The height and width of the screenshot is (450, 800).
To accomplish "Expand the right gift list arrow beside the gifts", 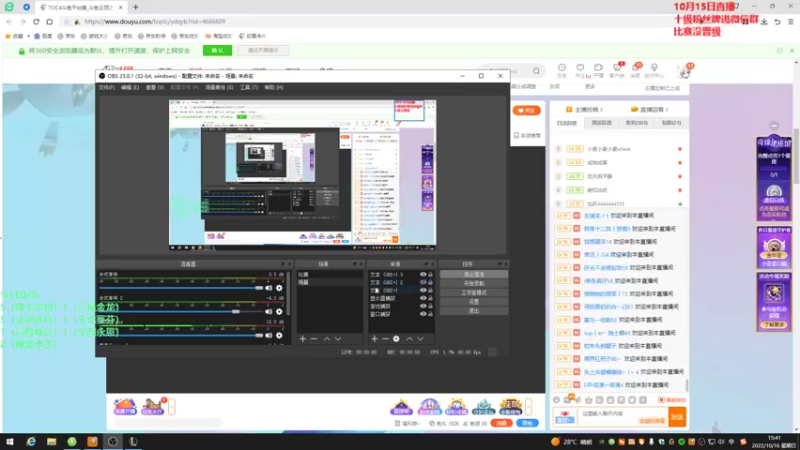I will (529, 407).
